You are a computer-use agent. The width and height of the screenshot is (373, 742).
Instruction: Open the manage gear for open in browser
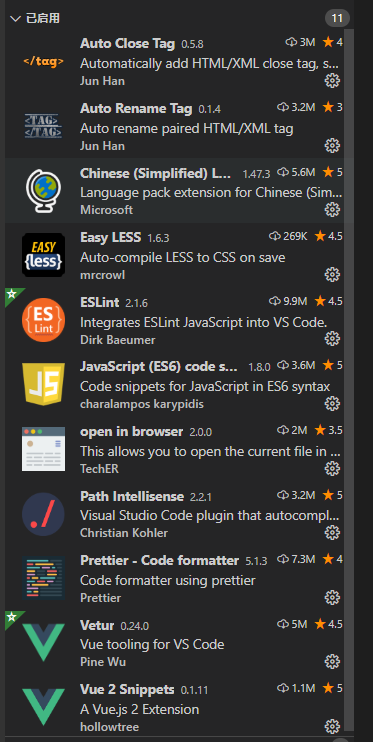pos(332,468)
